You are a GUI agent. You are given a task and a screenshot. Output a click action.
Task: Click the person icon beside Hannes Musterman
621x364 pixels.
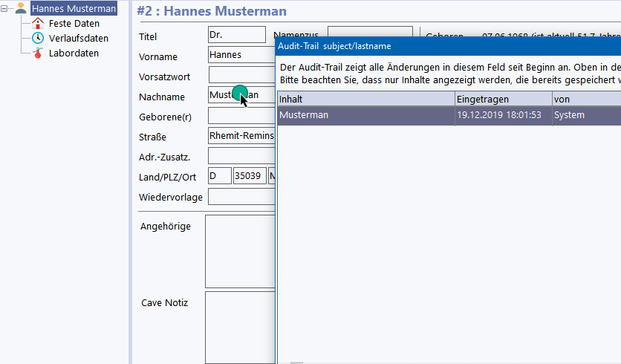click(21, 9)
